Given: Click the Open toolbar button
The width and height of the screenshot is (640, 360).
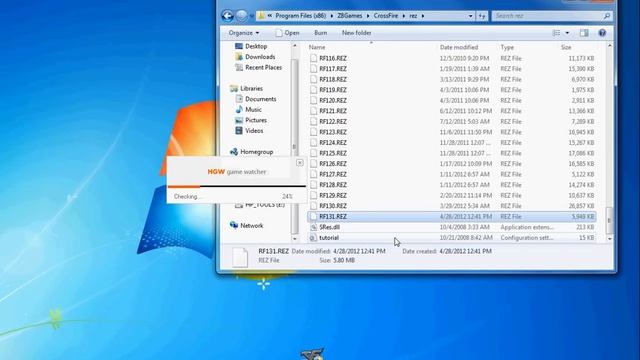Looking at the screenshot, I should tap(287, 33).
